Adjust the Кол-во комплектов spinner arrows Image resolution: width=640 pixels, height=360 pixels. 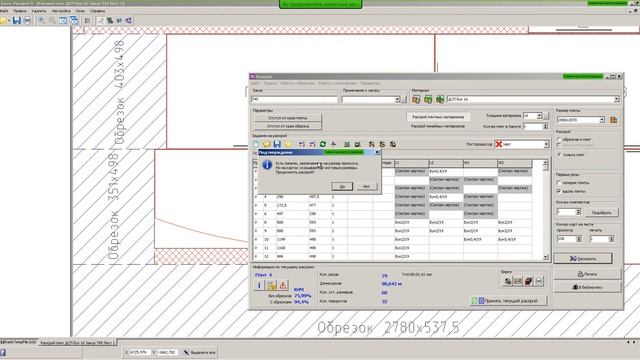578,212
